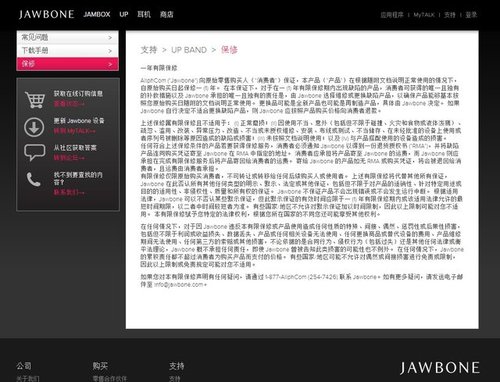Click the 支持 footer heading
The image size is (500, 382).
(177, 366)
